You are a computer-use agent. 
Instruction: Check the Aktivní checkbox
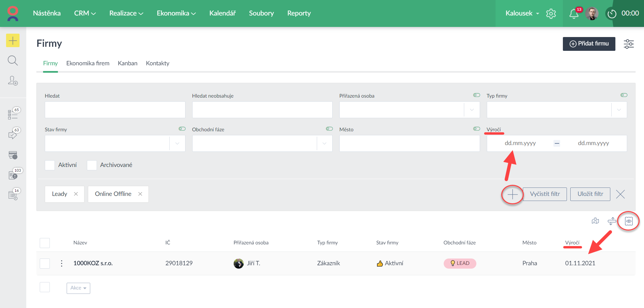click(50, 165)
